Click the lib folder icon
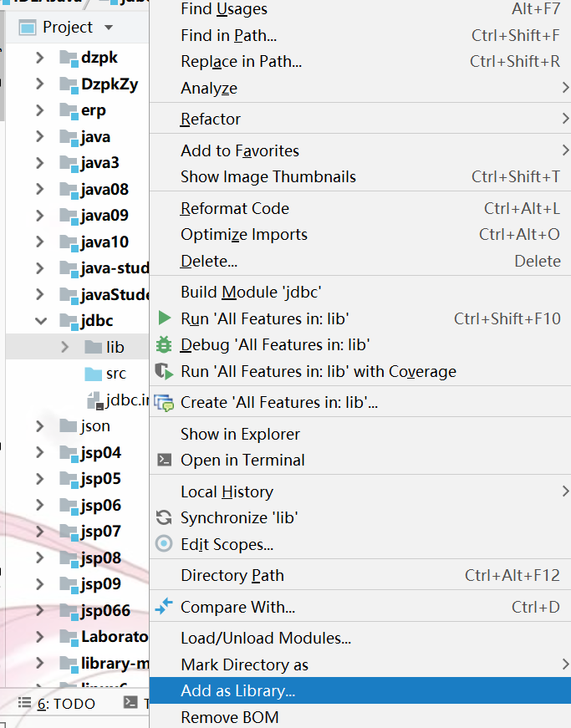This screenshot has height=728, width=571. [94, 347]
